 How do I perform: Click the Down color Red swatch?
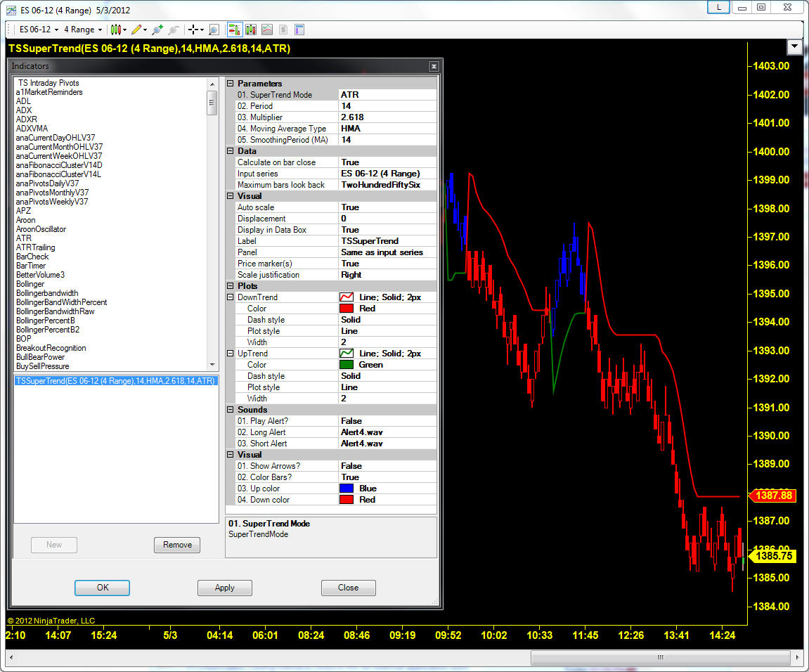[347, 500]
